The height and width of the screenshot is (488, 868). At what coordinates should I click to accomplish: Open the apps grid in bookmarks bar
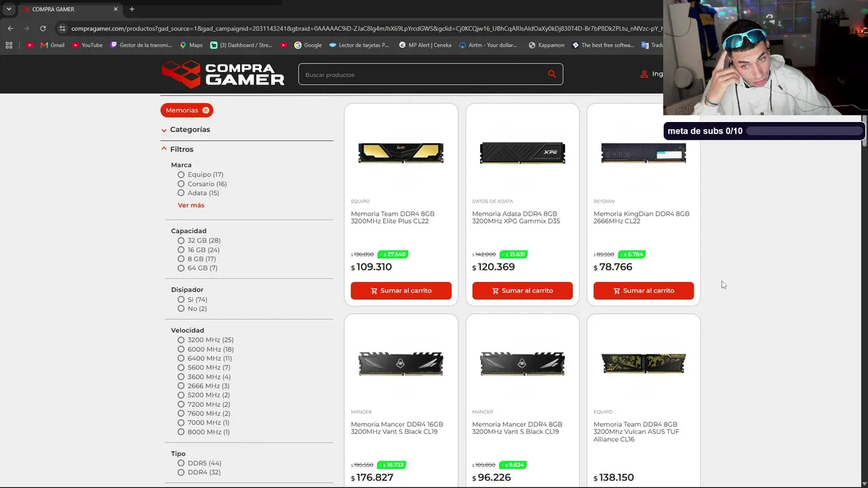point(9,45)
